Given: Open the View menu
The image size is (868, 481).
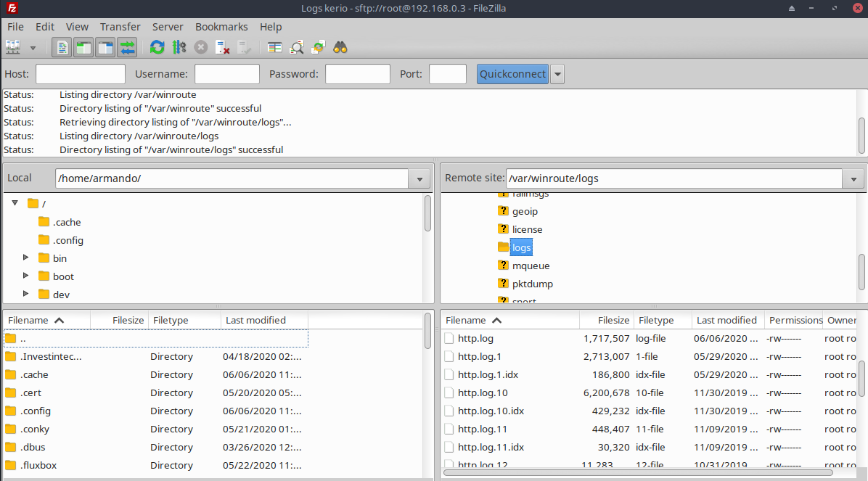Looking at the screenshot, I should tap(77, 27).
